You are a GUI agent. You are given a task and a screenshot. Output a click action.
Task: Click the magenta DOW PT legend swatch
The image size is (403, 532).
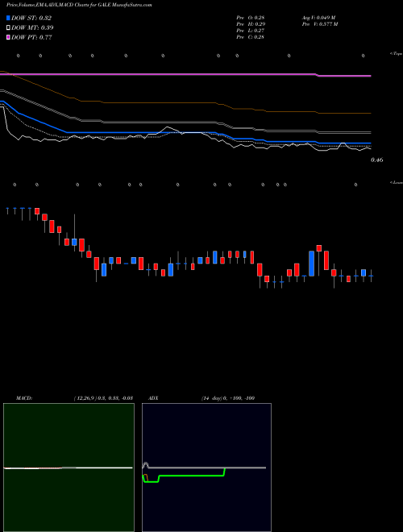[8, 37]
